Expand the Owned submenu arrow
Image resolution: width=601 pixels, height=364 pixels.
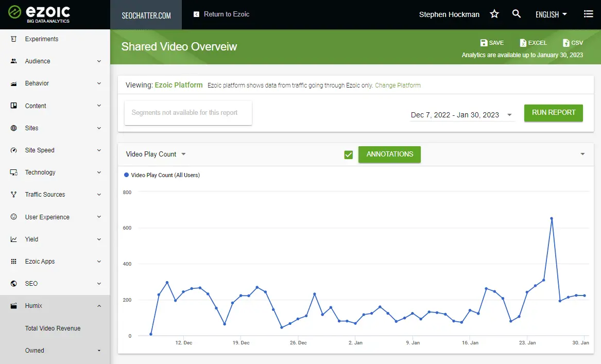pos(99,351)
